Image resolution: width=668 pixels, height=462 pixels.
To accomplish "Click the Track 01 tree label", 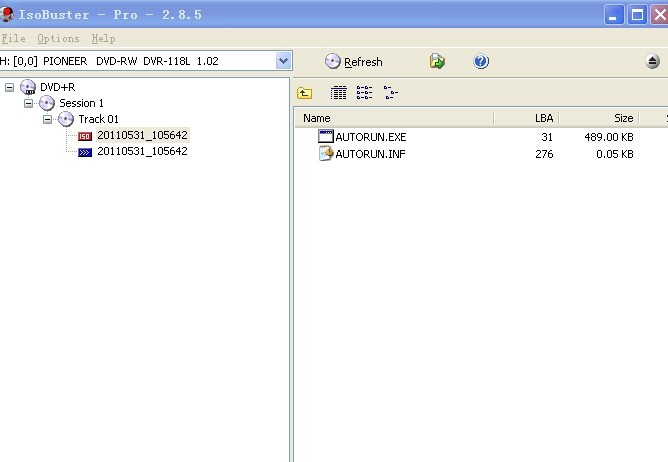I will pos(98,119).
